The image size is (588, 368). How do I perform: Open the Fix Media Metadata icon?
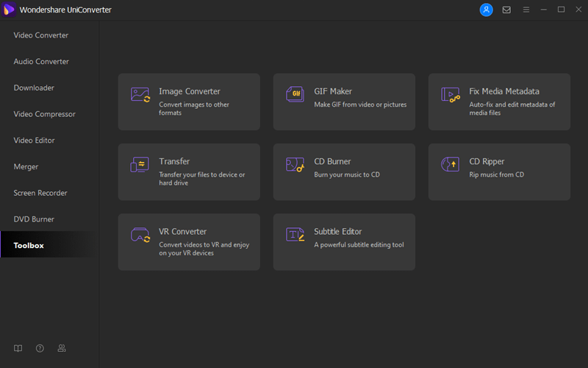point(451,95)
